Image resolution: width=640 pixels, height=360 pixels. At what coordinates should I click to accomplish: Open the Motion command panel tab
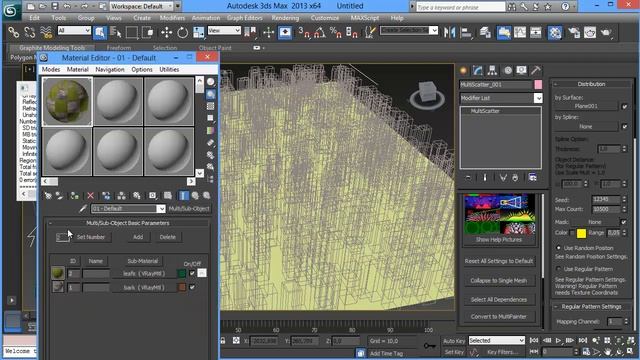click(x=507, y=70)
